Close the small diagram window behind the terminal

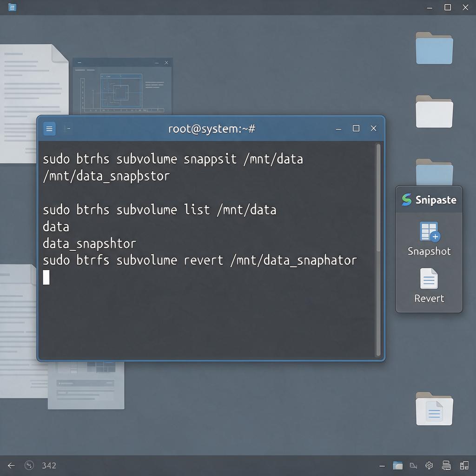click(x=166, y=63)
